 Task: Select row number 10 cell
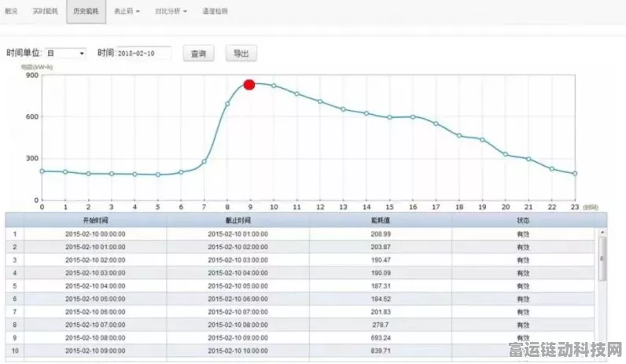pyautogui.click(x=15, y=351)
